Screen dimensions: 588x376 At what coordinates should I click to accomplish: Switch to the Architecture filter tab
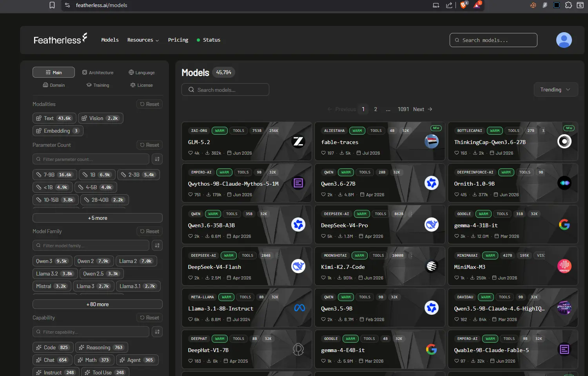pos(98,72)
